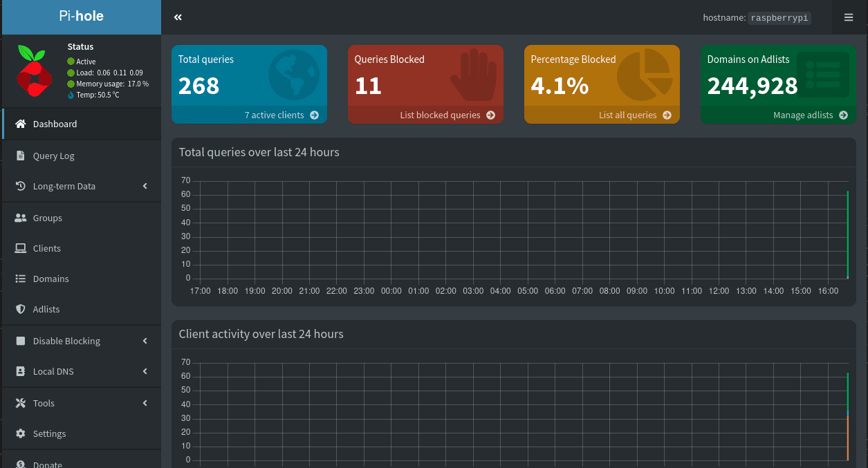Click the Adlists shield icon

(x=21, y=309)
